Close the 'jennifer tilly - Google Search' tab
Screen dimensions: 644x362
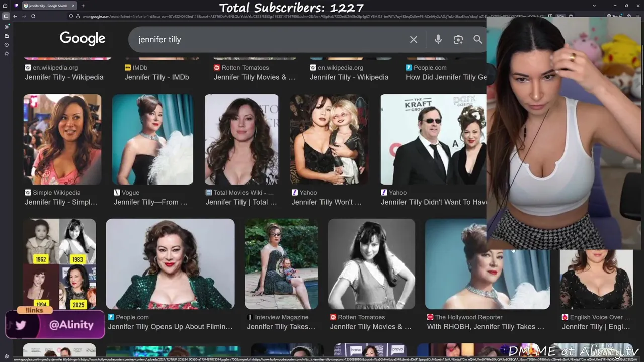[x=73, y=6]
